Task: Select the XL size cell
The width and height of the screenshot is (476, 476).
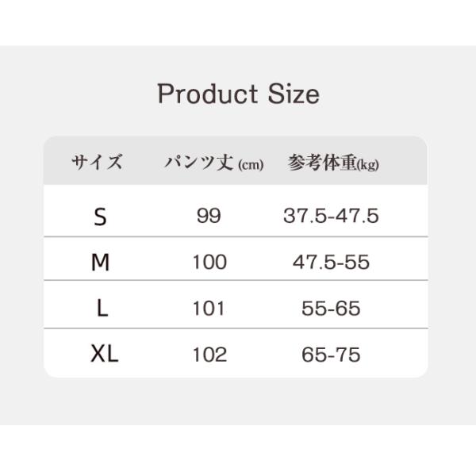Action: coord(104,354)
